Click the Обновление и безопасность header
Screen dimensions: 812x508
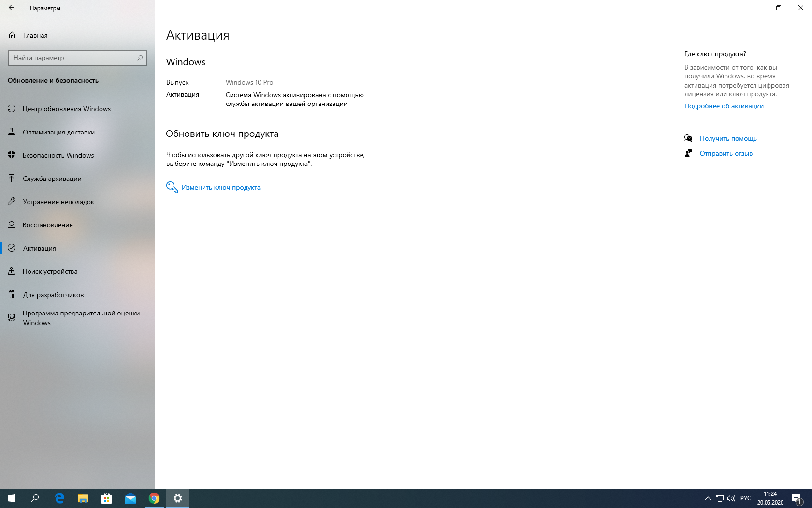[x=53, y=81]
